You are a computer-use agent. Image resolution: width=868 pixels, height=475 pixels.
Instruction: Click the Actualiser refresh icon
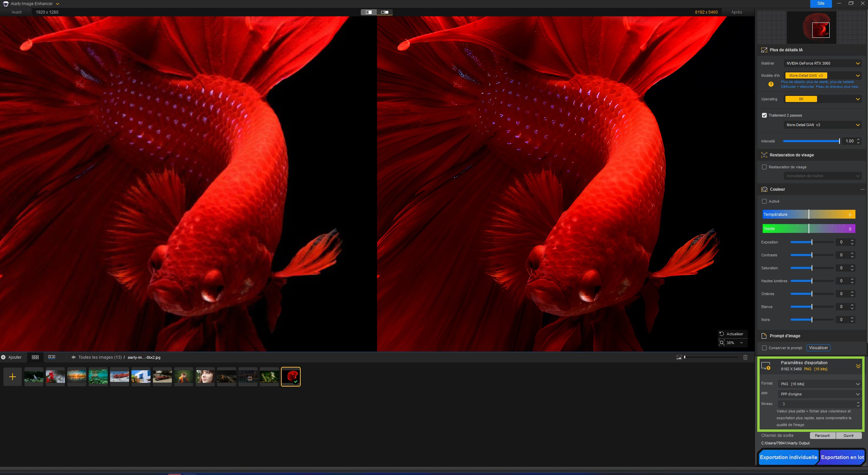722,334
